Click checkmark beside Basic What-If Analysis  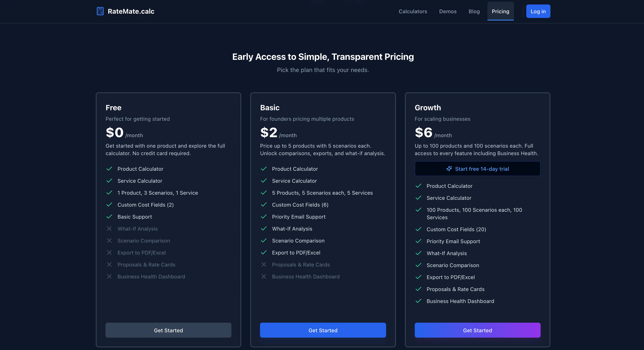pyautogui.click(x=264, y=228)
